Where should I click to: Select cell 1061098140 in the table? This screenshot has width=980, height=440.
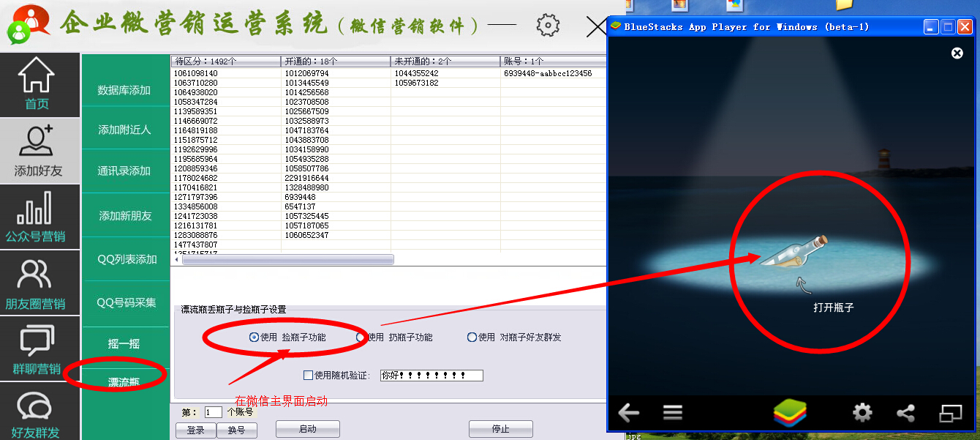tap(195, 74)
